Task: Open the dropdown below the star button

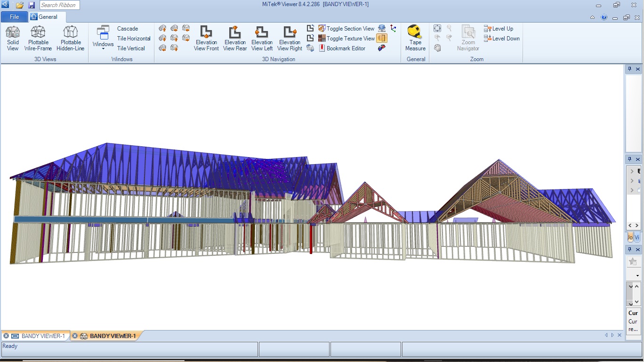Action: [x=637, y=275]
